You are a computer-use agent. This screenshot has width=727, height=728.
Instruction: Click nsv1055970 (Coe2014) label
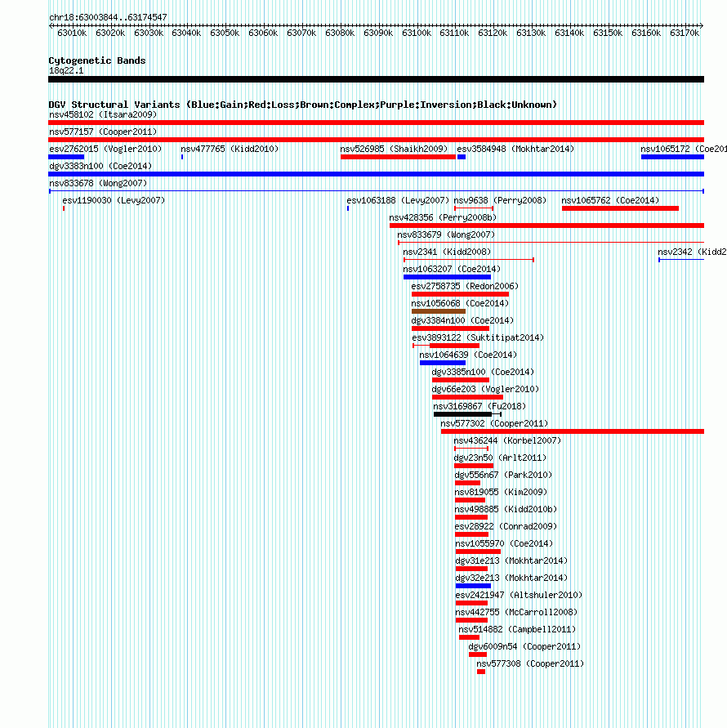coord(504,544)
